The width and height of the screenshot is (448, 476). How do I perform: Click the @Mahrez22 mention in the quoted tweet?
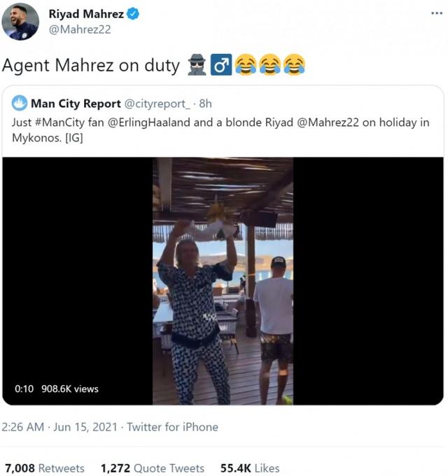click(328, 122)
